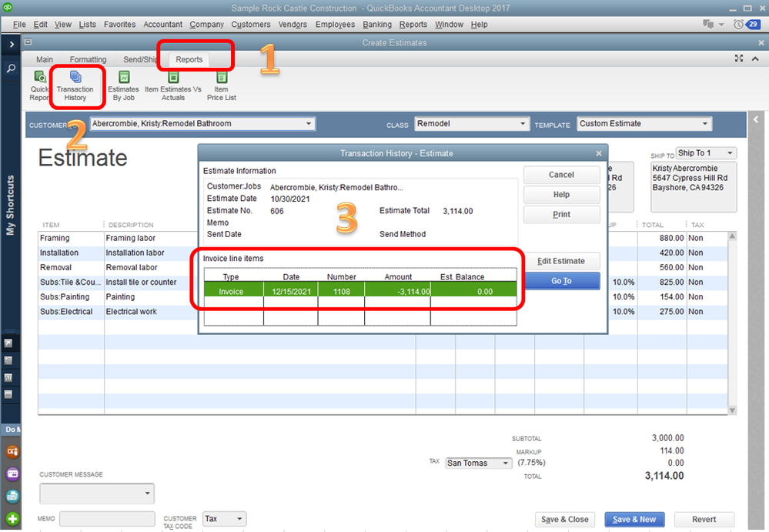Select the Installation item cell

pos(71,253)
